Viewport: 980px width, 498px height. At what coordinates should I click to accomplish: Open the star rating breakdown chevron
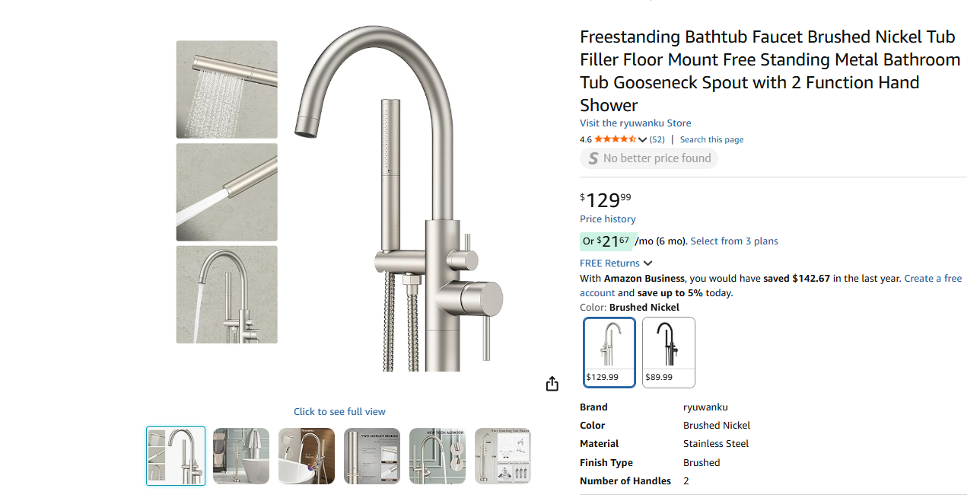tap(642, 139)
